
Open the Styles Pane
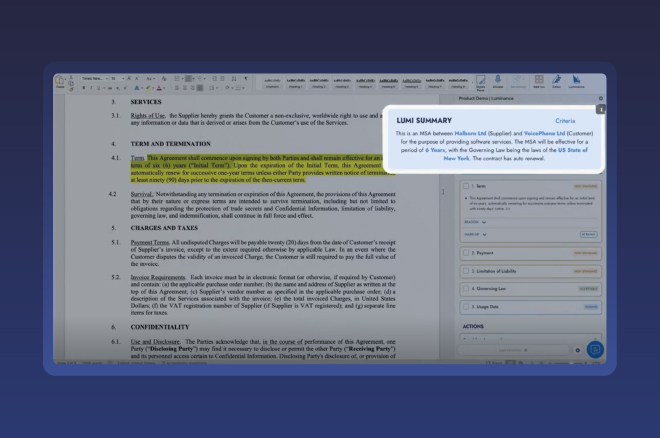click(x=481, y=82)
